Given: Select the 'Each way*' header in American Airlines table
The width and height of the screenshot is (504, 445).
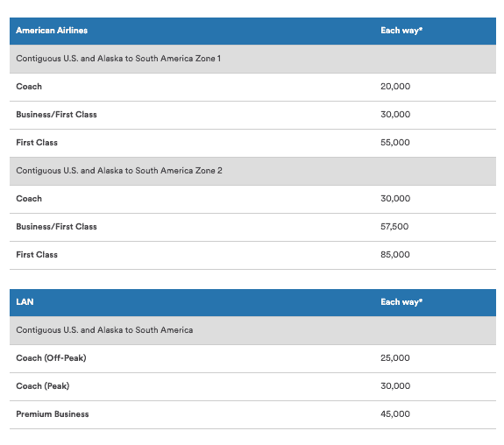Looking at the screenshot, I should tap(401, 31).
